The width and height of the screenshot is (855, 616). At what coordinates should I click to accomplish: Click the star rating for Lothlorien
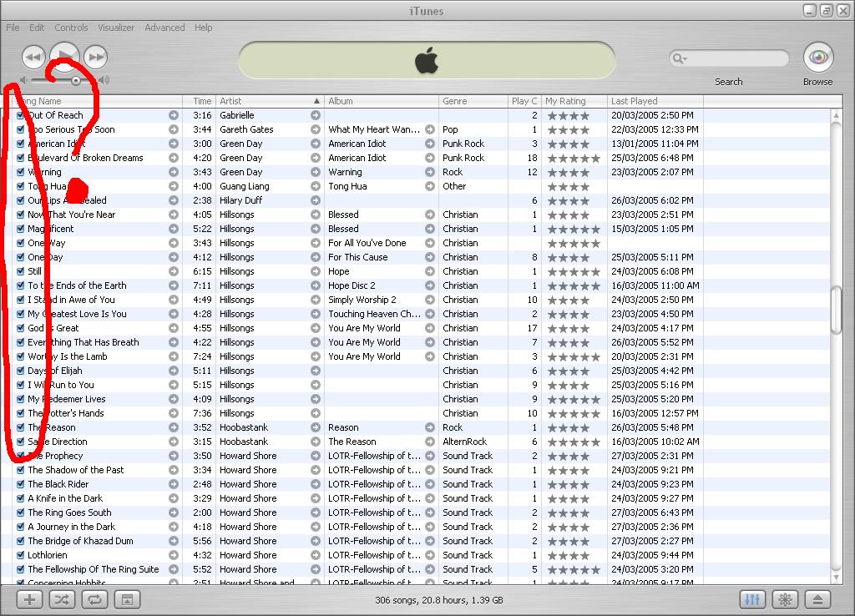[568, 556]
